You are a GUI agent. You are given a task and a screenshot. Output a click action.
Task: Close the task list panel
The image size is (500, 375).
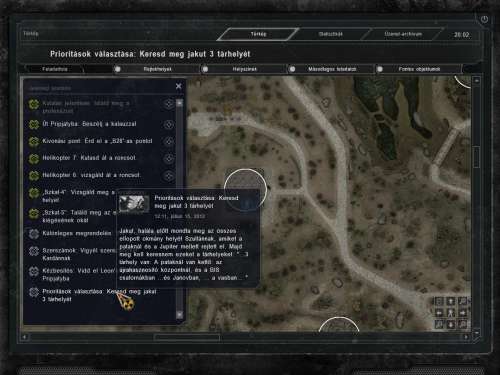tap(179, 86)
